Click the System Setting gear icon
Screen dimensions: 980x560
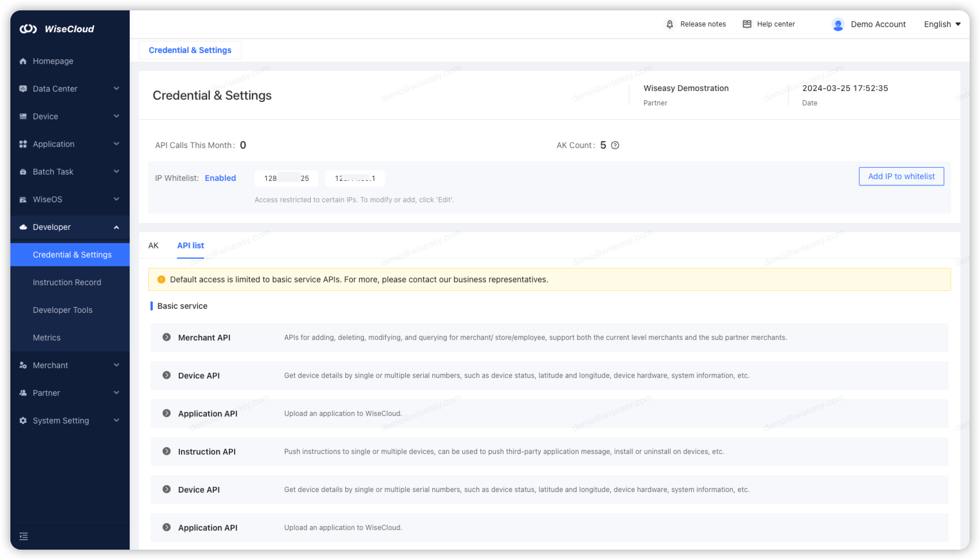(23, 421)
